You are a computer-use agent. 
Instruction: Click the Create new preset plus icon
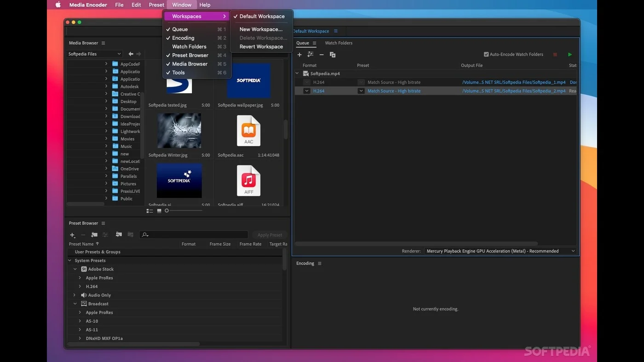tap(72, 235)
